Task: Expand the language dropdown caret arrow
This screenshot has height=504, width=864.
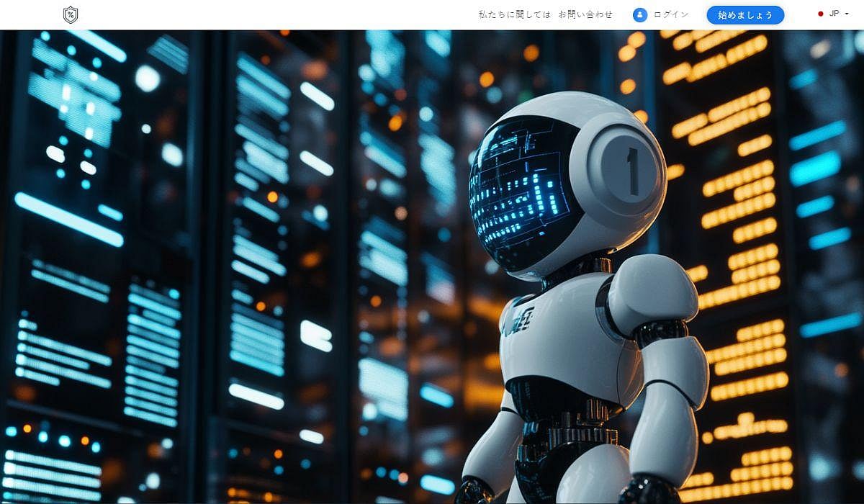Action: tap(847, 14)
